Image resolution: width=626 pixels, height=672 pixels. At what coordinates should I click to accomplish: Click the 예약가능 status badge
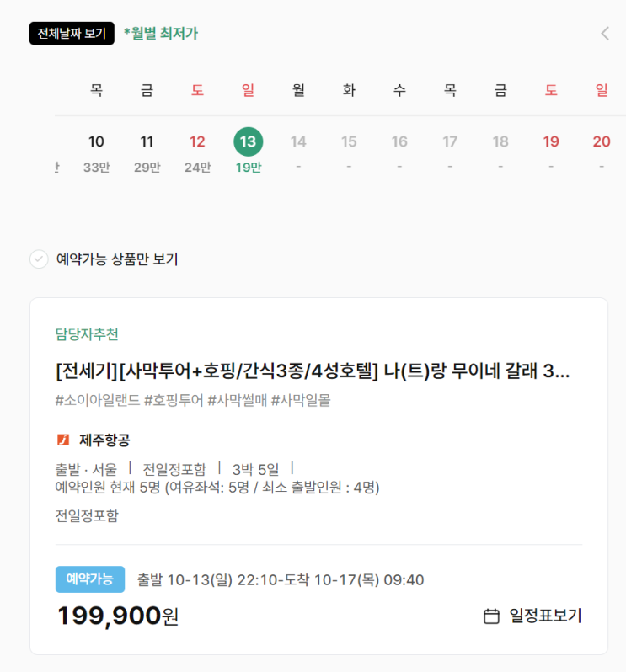(x=89, y=579)
